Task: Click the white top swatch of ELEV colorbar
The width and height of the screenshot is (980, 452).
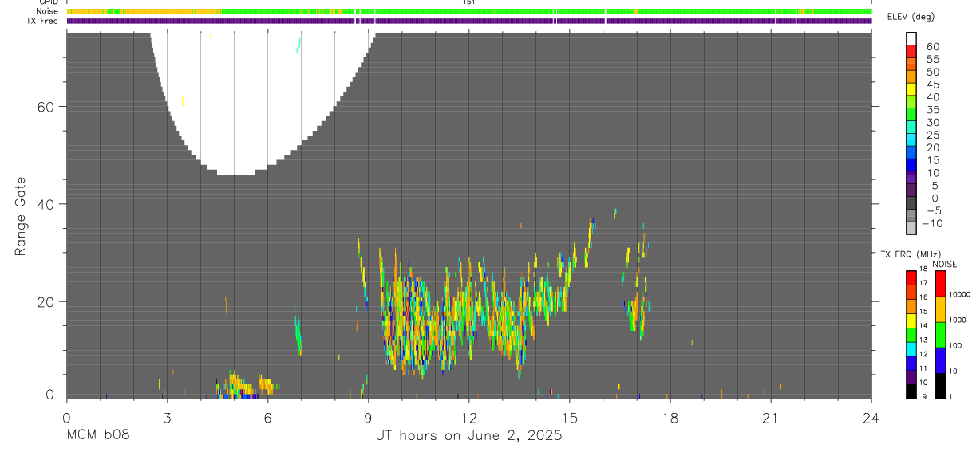Action: [911, 39]
